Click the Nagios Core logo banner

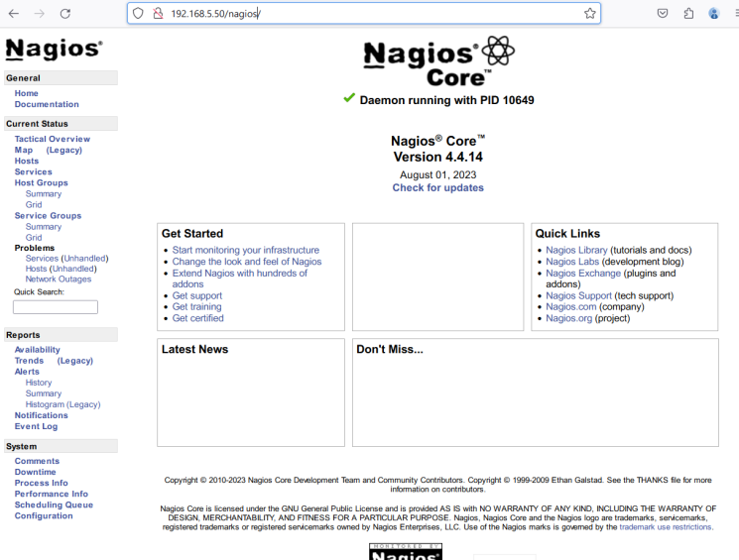(438, 61)
